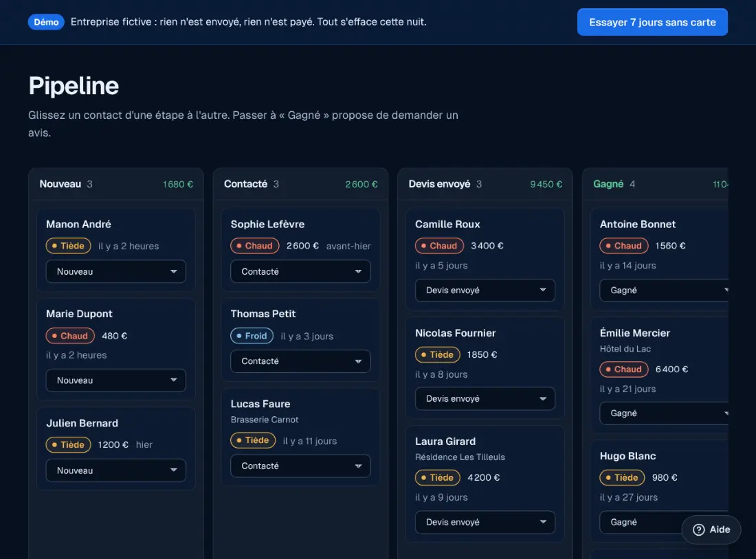Click the Tiède badge on Nicolas Fournier
This screenshot has width=756, height=559.
pyautogui.click(x=437, y=354)
